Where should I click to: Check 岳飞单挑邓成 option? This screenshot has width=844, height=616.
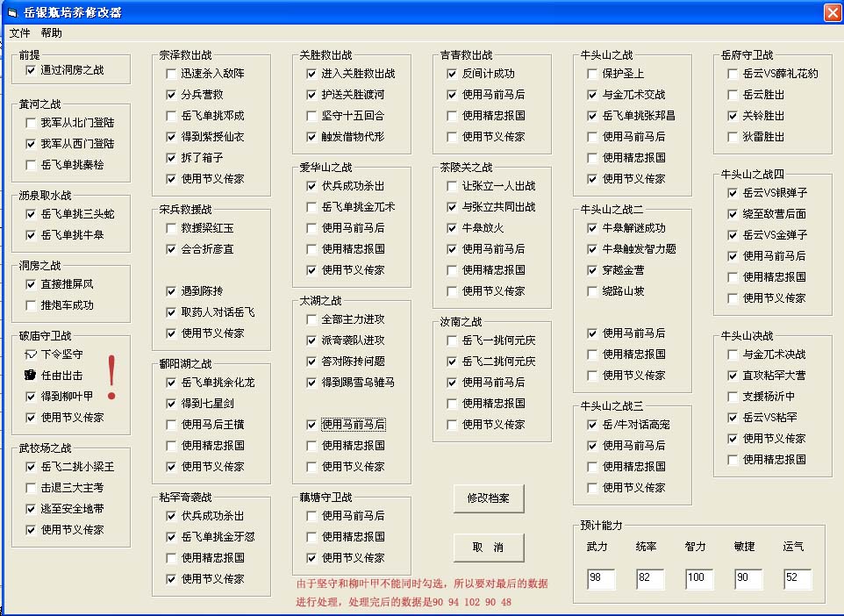coord(171,116)
